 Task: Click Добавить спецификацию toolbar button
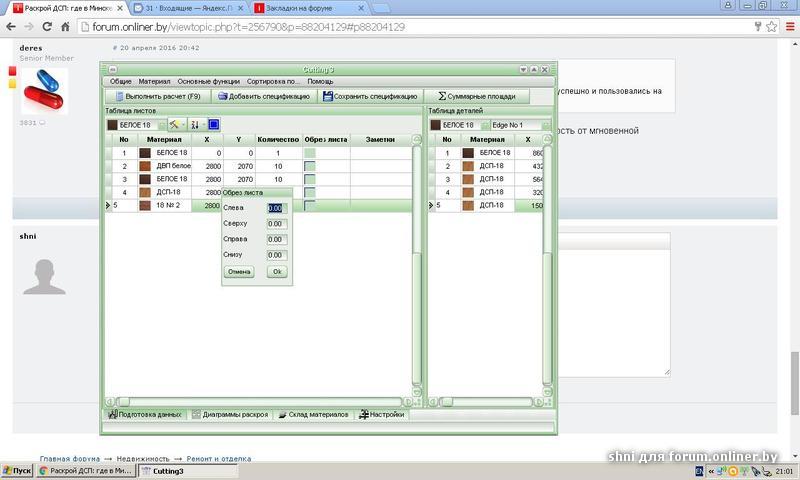point(266,96)
